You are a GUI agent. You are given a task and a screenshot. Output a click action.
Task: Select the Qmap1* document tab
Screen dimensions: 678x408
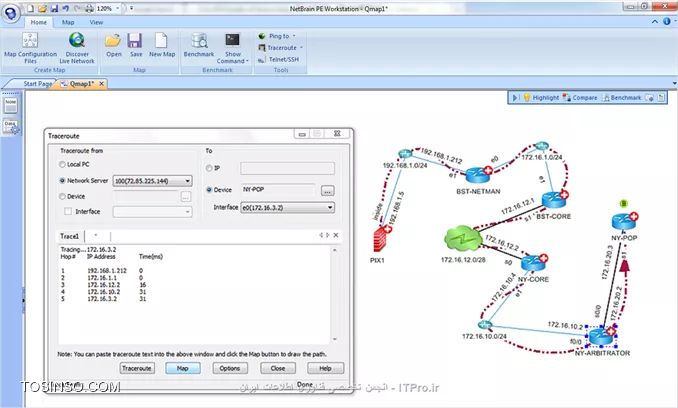(81, 84)
